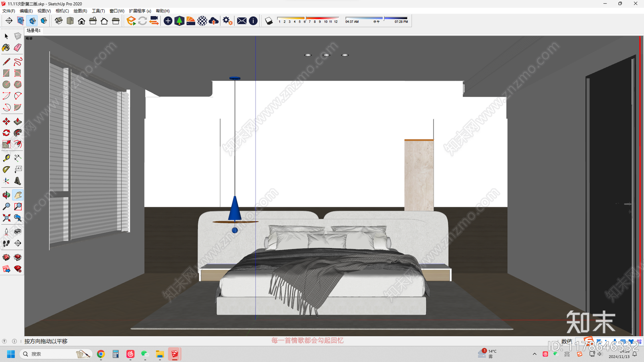Activate the Orbit tool
This screenshot has width=644, height=362.
pos(6,195)
